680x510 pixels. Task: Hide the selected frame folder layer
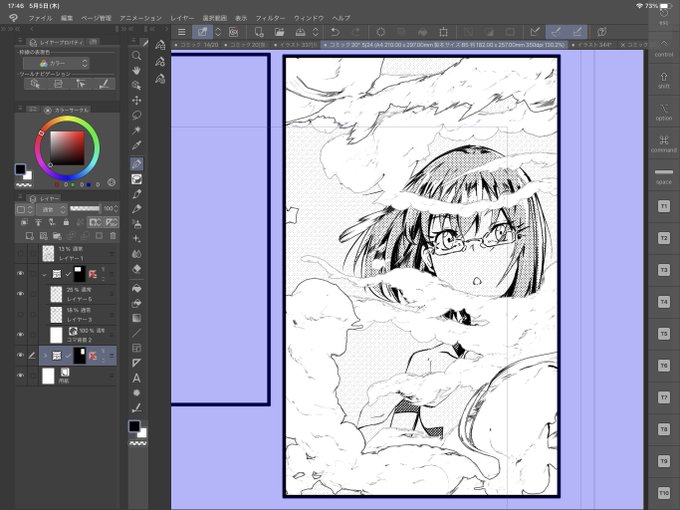pyautogui.click(x=20, y=355)
